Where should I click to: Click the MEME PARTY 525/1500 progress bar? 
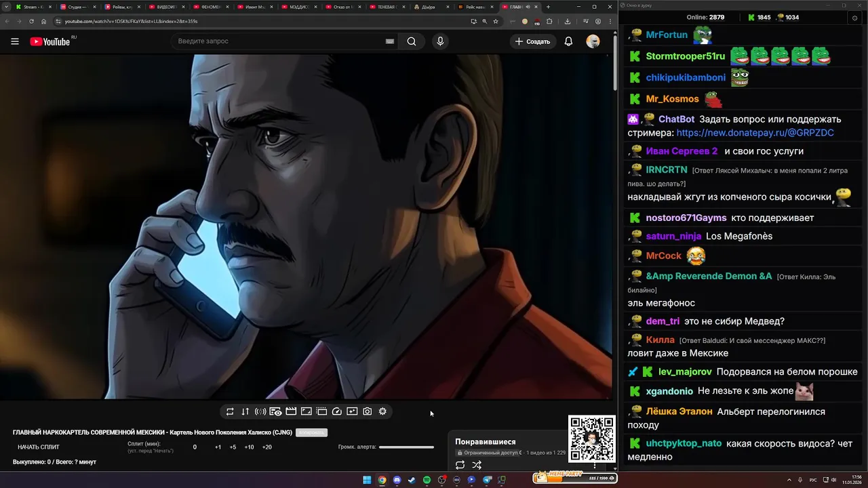click(x=575, y=477)
